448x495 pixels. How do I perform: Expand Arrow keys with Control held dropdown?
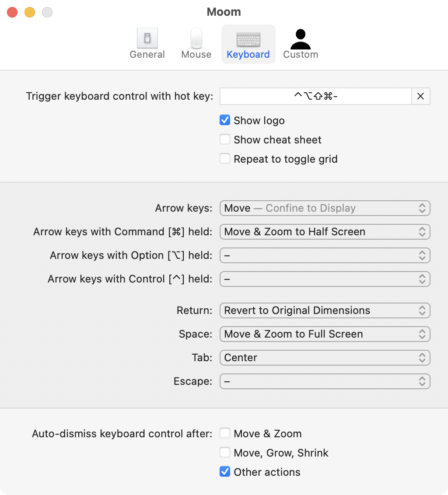pos(325,279)
